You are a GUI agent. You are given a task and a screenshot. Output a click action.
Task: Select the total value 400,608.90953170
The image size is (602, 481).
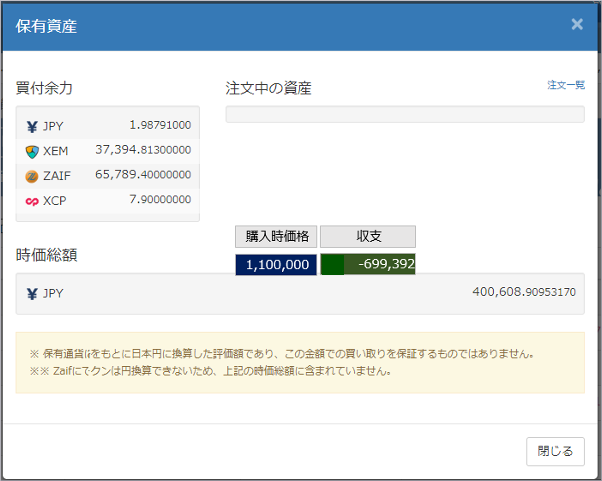pyautogui.click(x=524, y=292)
